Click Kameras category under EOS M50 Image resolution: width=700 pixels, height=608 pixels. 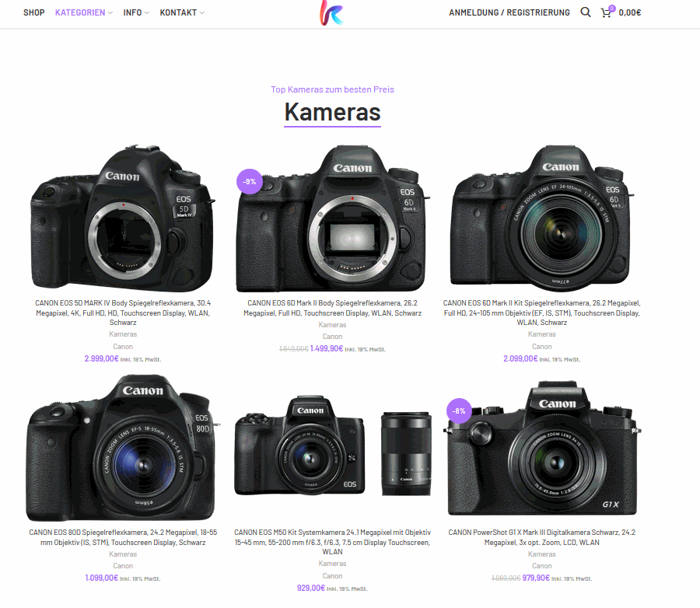pos(332,564)
